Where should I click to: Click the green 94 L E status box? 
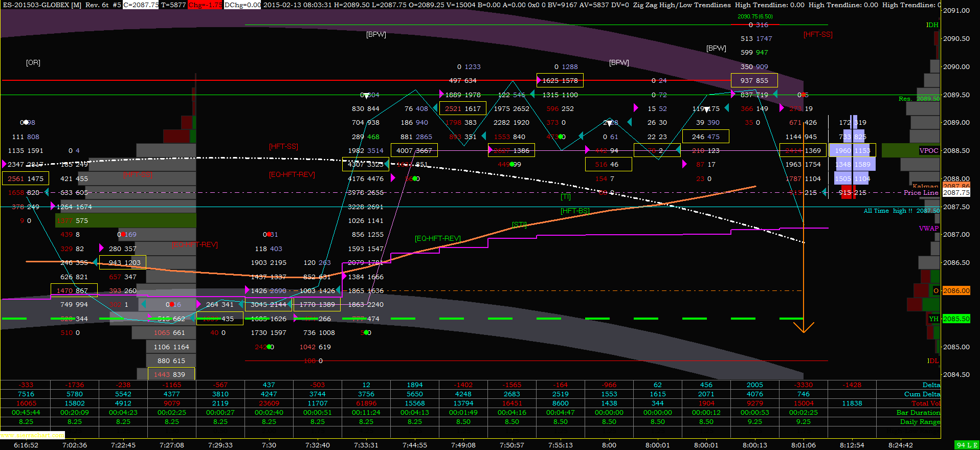click(x=967, y=445)
